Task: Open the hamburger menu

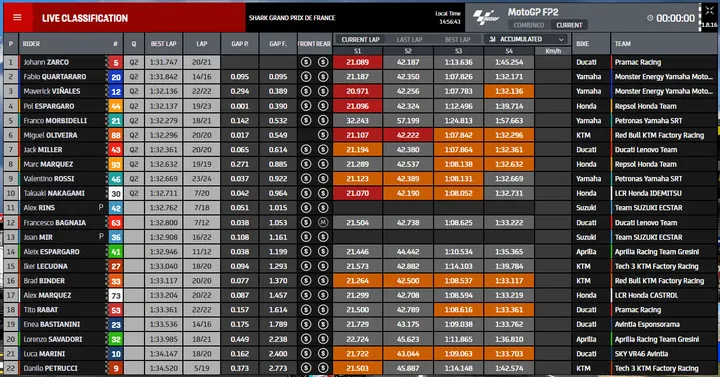Action: click(x=17, y=17)
